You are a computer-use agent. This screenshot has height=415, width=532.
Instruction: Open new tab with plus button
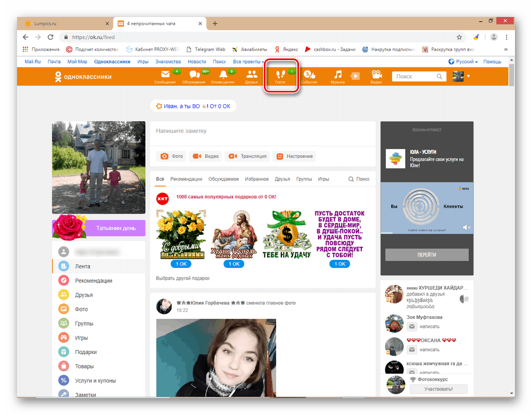pyautogui.click(x=215, y=24)
